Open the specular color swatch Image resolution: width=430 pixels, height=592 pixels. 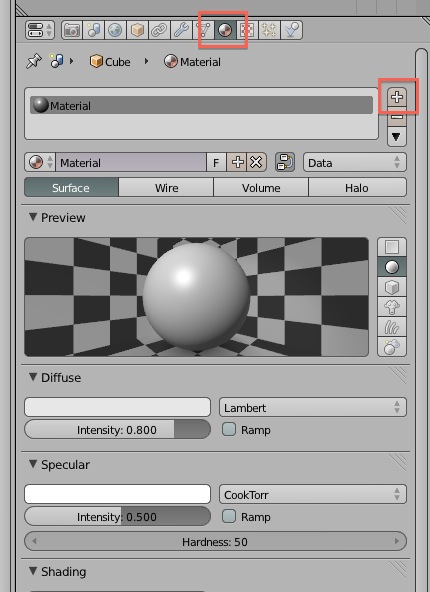[117, 494]
